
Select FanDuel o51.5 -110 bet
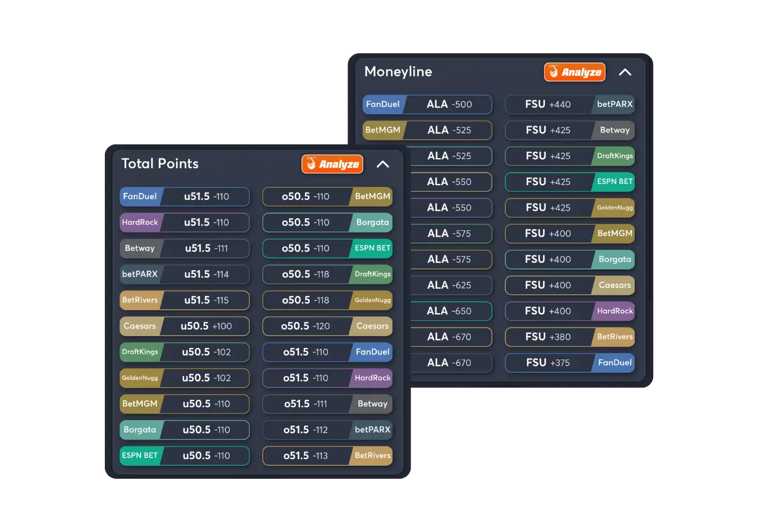328,352
